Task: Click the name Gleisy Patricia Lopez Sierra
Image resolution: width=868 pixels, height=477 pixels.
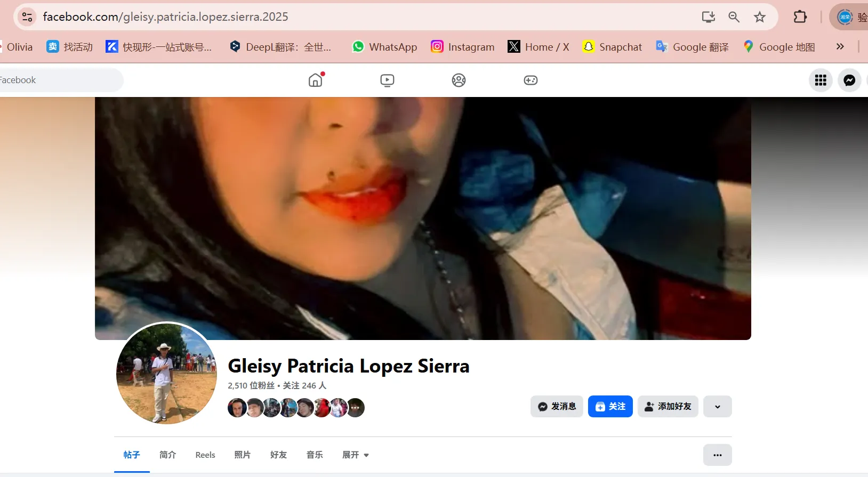Action: pos(349,366)
